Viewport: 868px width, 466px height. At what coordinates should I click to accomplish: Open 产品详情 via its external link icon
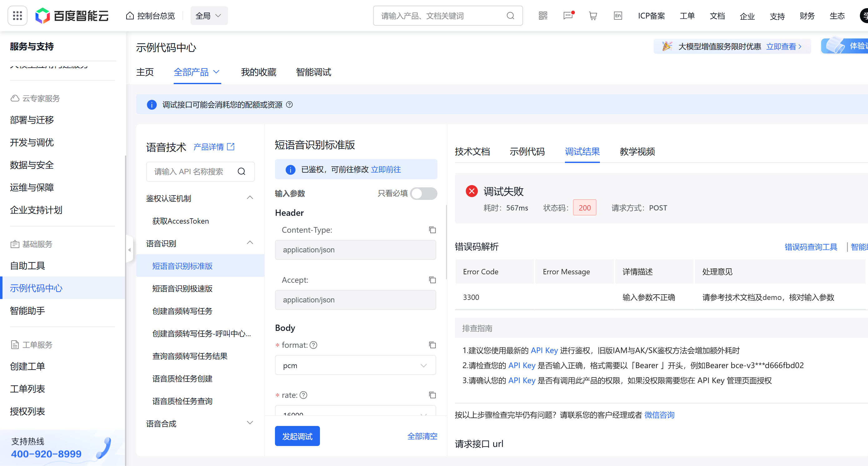231,146
